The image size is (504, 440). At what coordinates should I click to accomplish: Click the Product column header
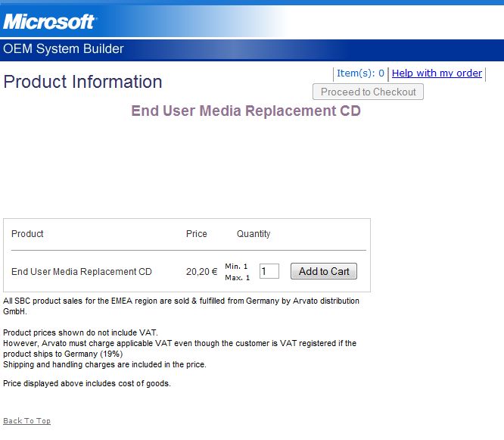click(x=27, y=234)
